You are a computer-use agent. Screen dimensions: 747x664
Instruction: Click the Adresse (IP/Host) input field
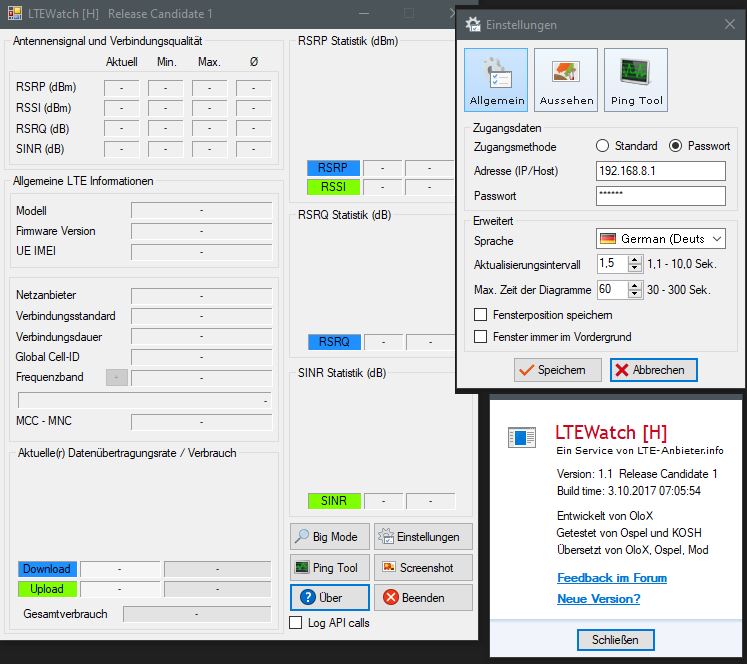coord(660,171)
